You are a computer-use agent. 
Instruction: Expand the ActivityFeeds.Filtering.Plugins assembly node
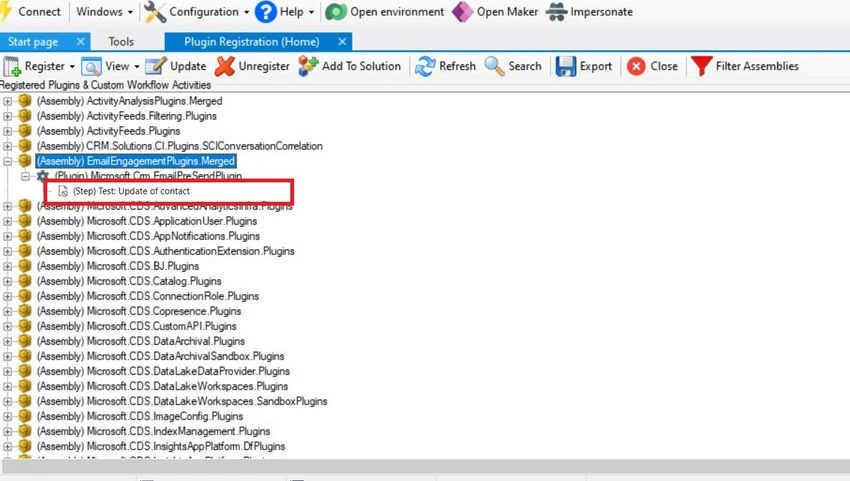click(x=8, y=116)
